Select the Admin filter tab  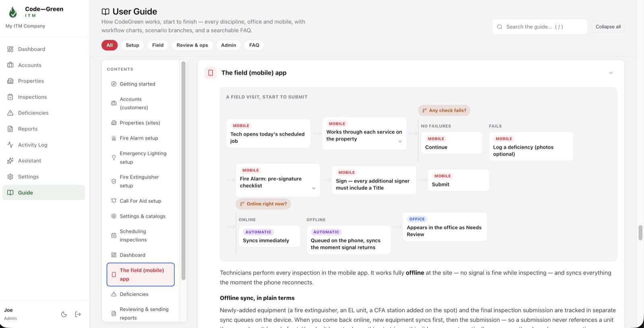tap(229, 45)
